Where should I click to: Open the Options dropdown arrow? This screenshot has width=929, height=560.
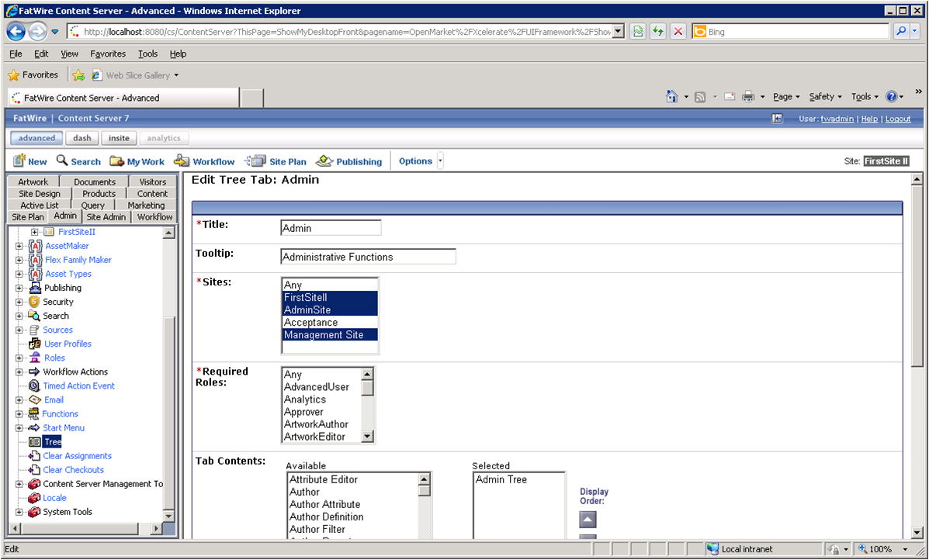click(x=440, y=161)
